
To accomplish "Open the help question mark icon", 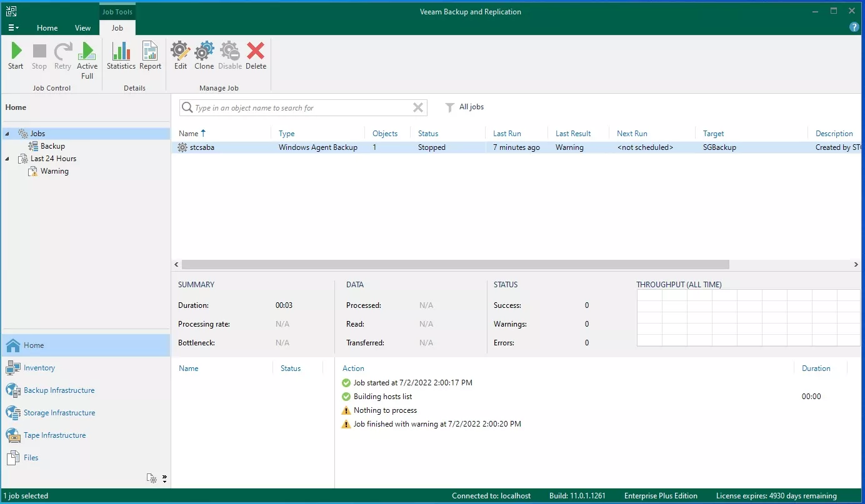I will tap(854, 27).
